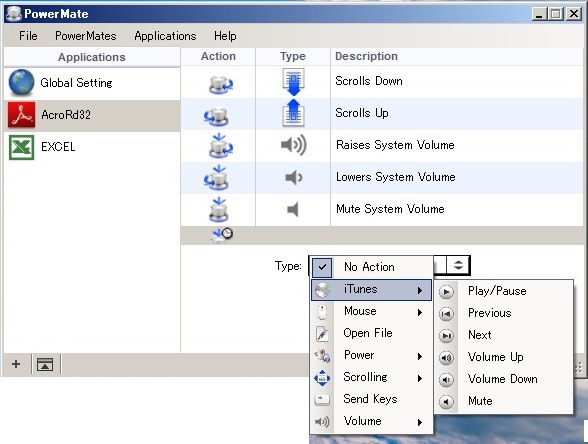Select the rotate-right action icon for Scrolls Down

(x=220, y=84)
